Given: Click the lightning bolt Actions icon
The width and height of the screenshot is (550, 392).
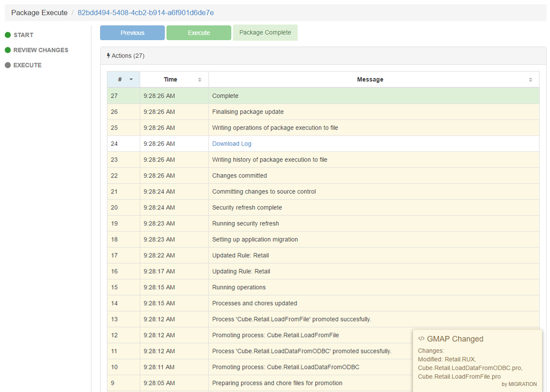Looking at the screenshot, I should point(108,56).
